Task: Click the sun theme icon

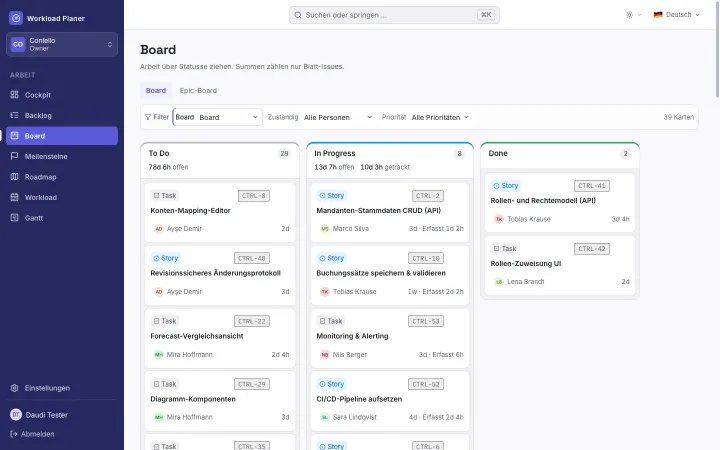Action: (x=629, y=15)
